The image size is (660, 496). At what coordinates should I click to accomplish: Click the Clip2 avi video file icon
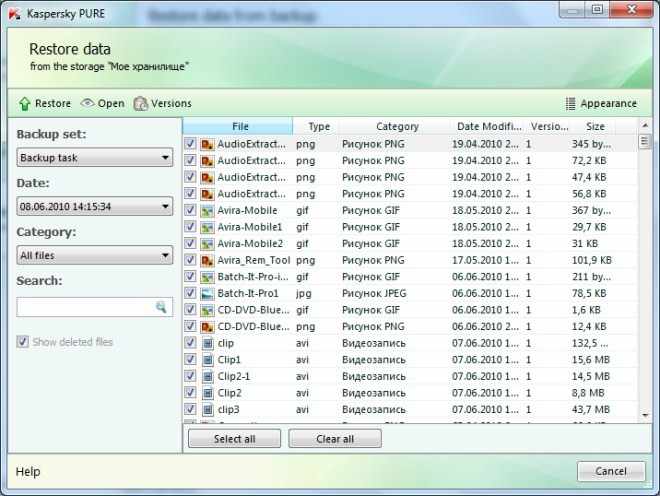coord(208,393)
